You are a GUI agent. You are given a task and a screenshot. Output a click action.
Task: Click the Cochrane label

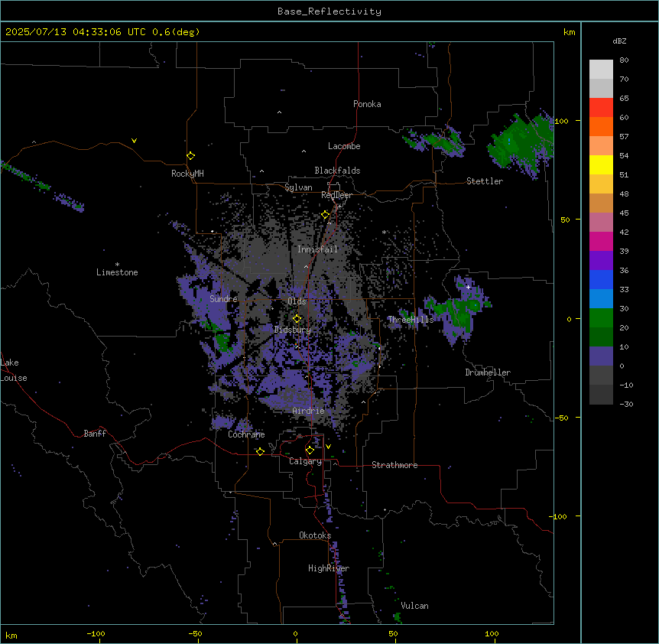[246, 434]
